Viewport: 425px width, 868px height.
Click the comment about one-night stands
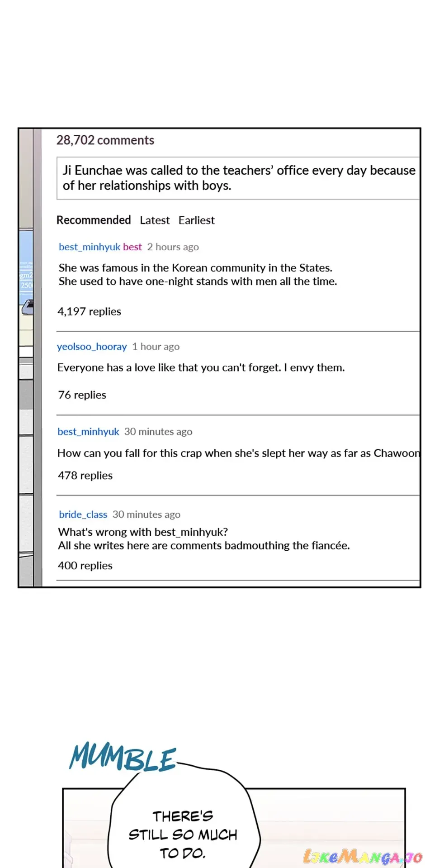pyautogui.click(x=198, y=275)
